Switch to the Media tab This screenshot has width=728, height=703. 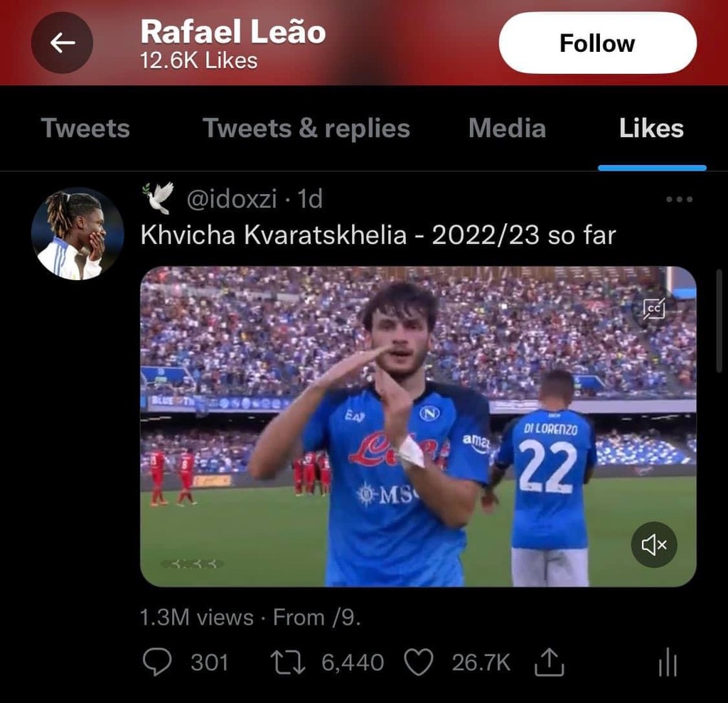pos(506,129)
